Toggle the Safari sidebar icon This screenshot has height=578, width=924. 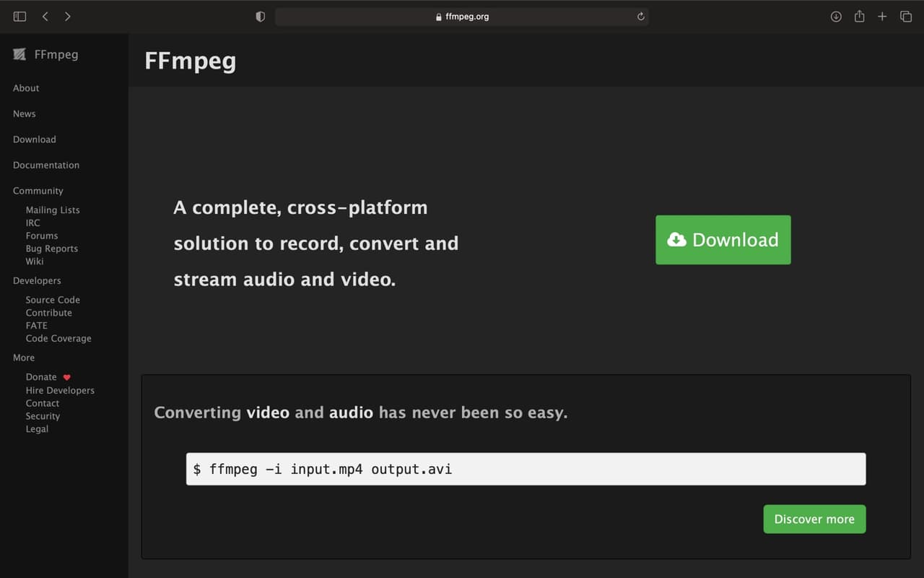19,16
